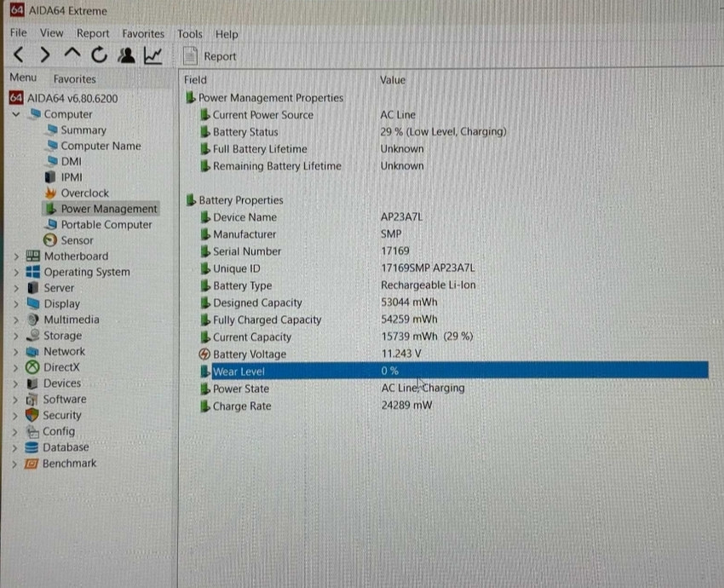Select the Summary page in tree
The height and width of the screenshot is (588, 724).
click(83, 130)
